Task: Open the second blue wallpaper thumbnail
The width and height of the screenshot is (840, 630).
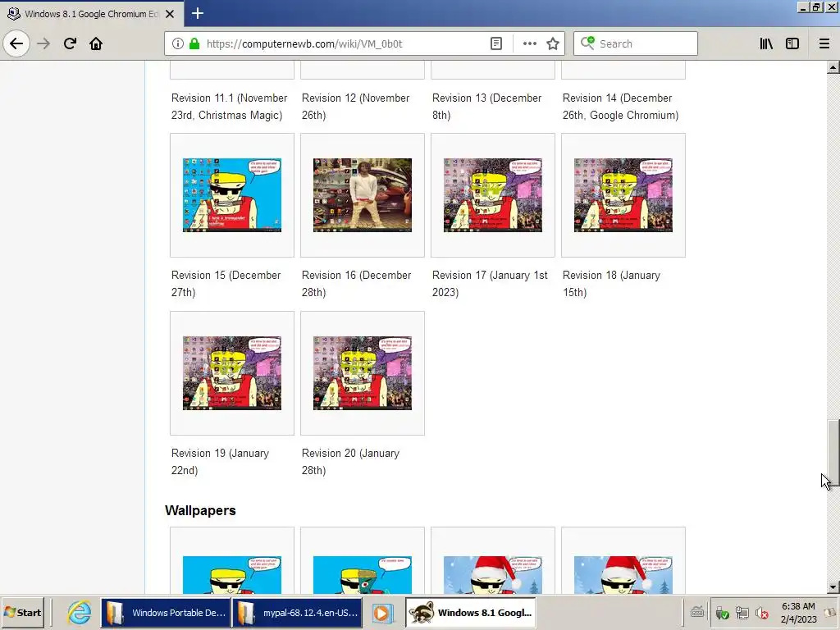Action: click(x=362, y=575)
